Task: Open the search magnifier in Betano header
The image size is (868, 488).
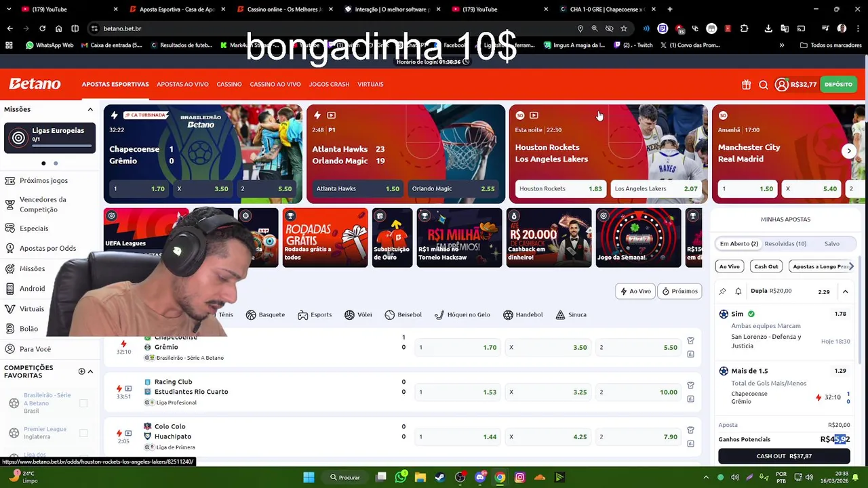Action: click(x=764, y=85)
